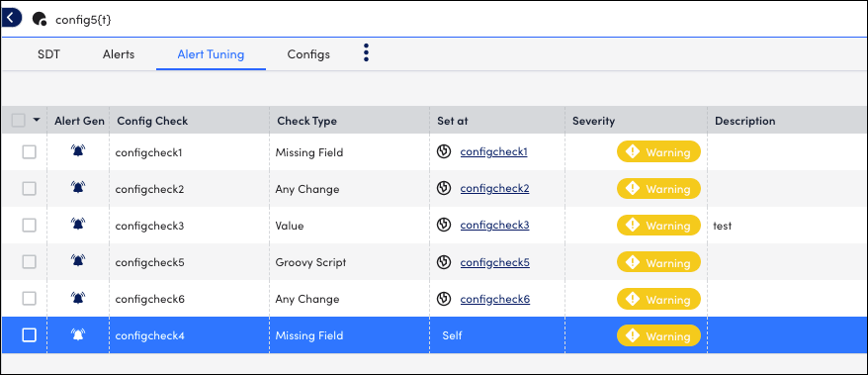Click Warning severity badge for configcheck5
Screen dimensions: 868x375
click(x=658, y=262)
